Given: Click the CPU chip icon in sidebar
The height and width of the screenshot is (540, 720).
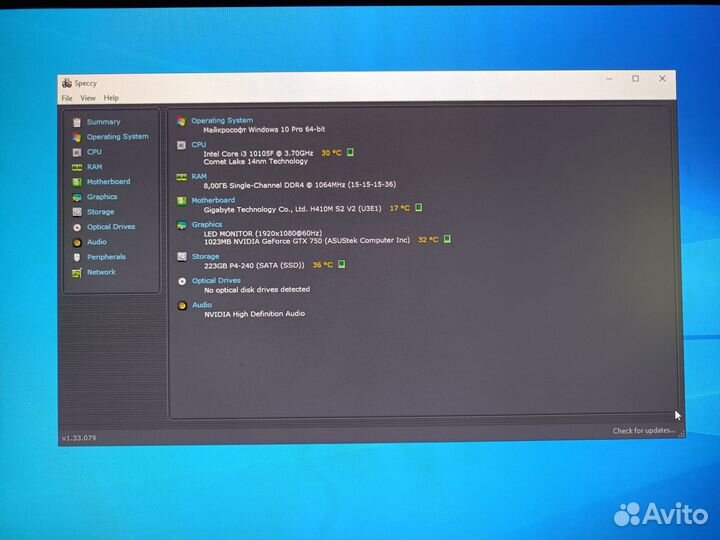Looking at the screenshot, I should [x=77, y=152].
